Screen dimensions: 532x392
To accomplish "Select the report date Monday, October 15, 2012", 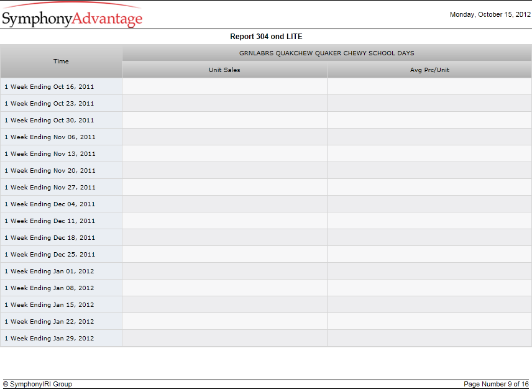I will pos(490,14).
